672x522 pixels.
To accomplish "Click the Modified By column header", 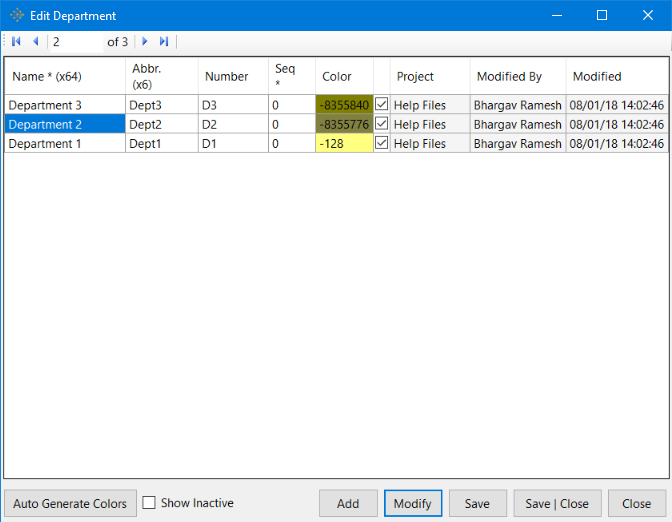I will (x=518, y=76).
